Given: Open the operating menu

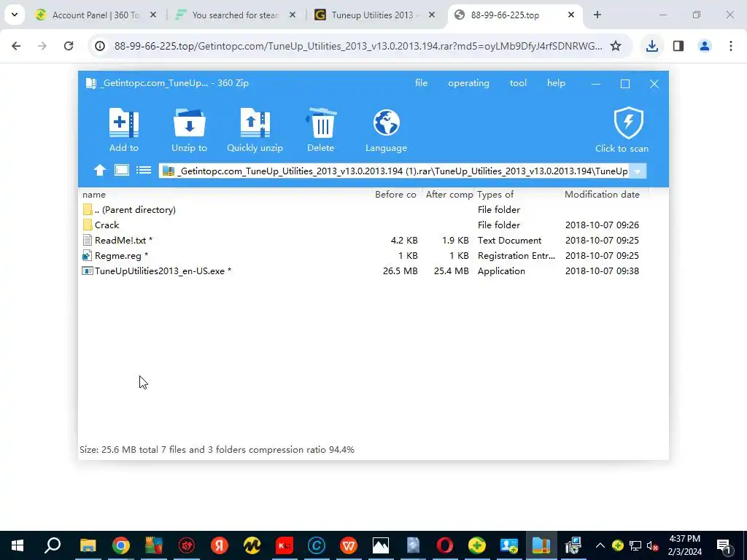Looking at the screenshot, I should pyautogui.click(x=468, y=83).
